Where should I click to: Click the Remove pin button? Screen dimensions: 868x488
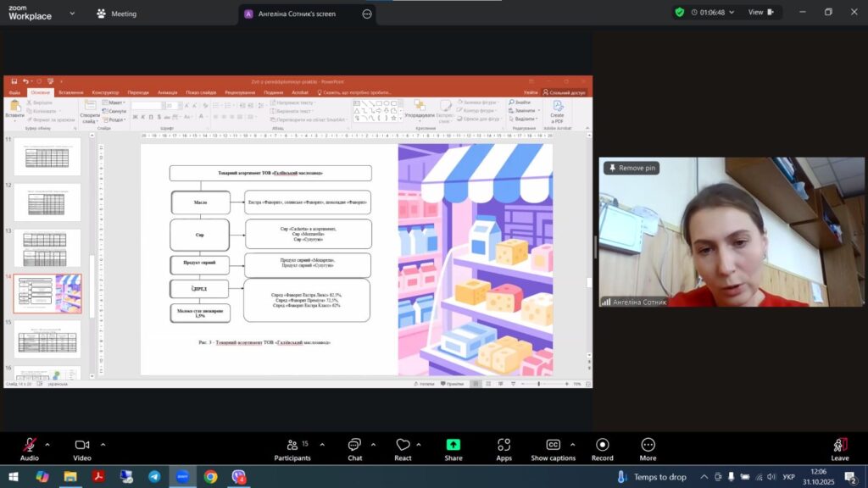tap(631, 168)
